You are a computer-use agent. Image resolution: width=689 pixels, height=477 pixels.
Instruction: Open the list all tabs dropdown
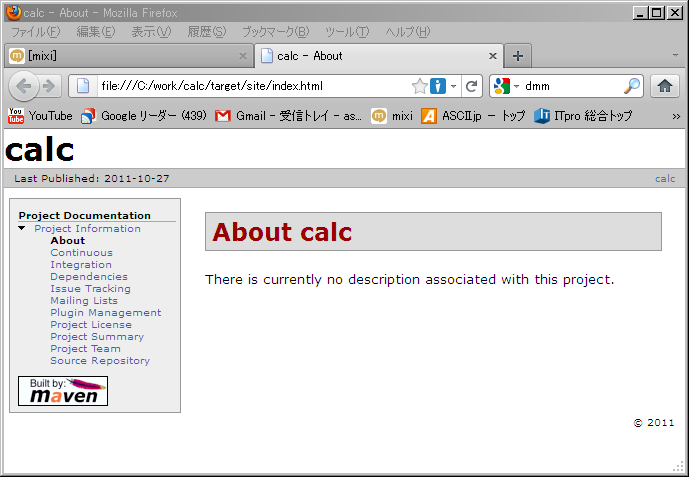point(675,56)
